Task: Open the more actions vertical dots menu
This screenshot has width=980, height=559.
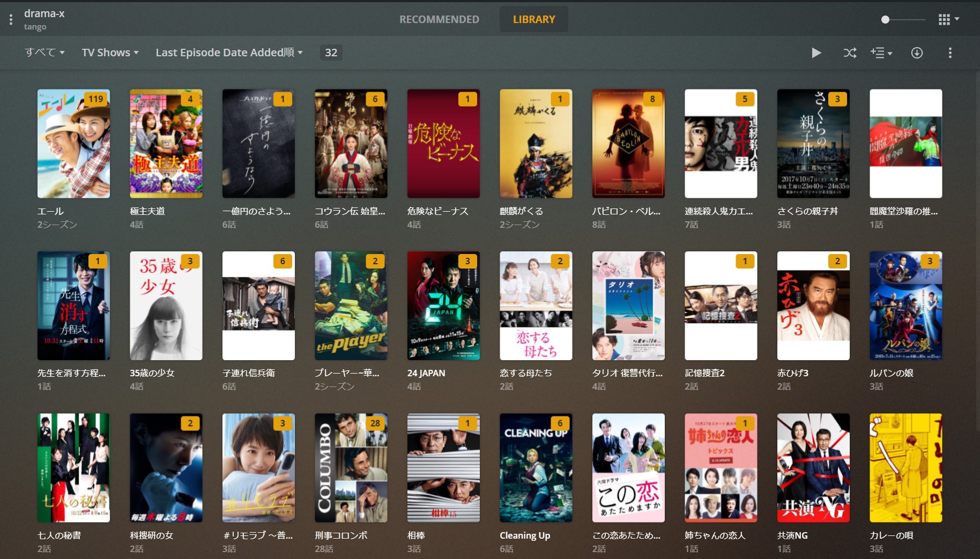Action: (950, 53)
